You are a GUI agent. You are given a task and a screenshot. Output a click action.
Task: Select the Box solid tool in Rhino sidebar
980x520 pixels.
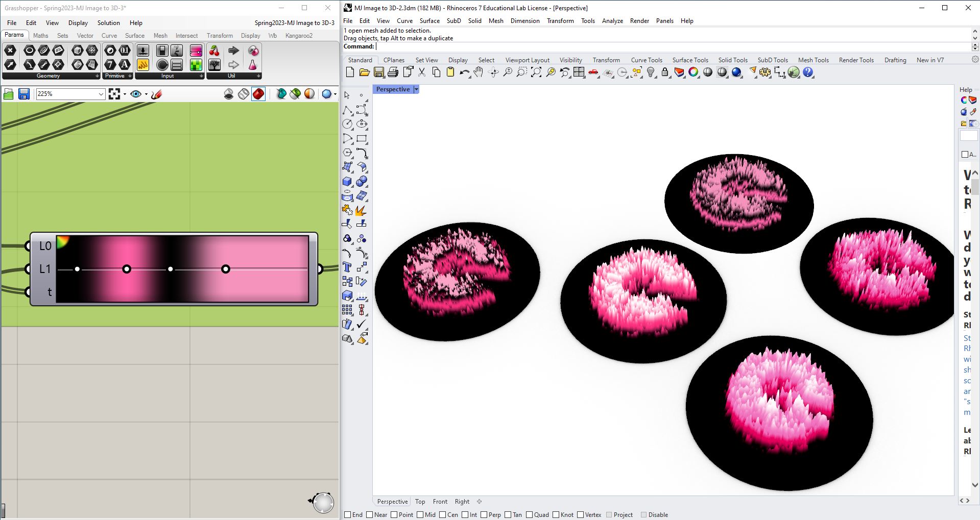pyautogui.click(x=347, y=182)
